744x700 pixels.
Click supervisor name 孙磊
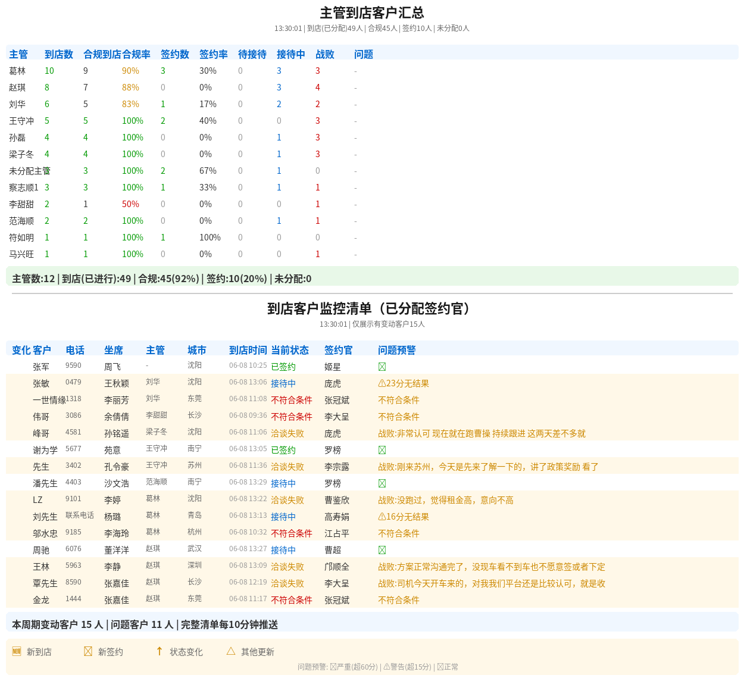[17, 137]
